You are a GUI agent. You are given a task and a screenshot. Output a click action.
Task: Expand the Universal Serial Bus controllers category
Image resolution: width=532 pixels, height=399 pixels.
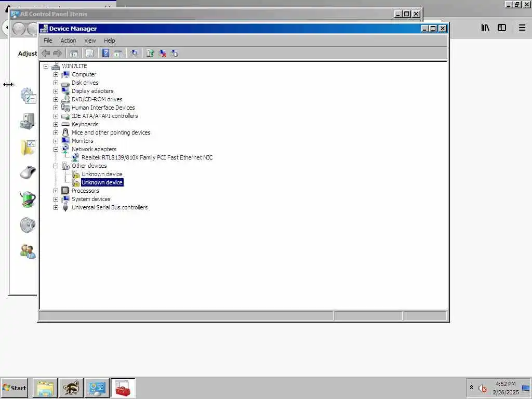[x=56, y=207]
